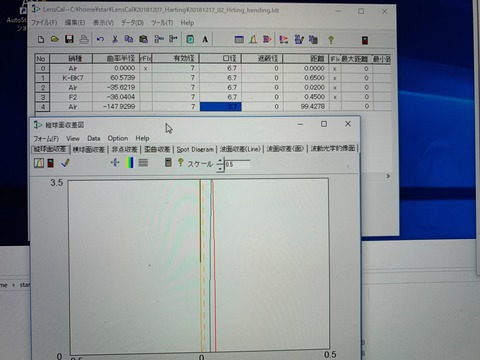
Task: Click the red exit icon in LensCal toolbar
Action: pos(365,40)
